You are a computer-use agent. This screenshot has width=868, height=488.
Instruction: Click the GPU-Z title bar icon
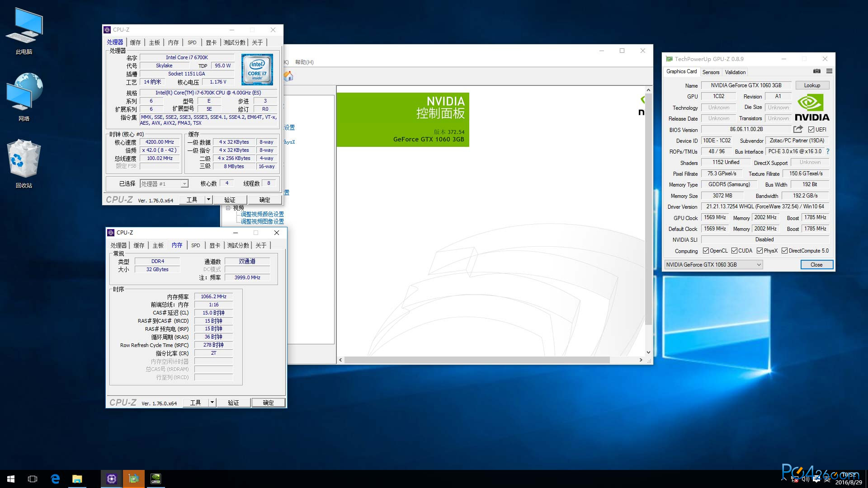click(669, 59)
